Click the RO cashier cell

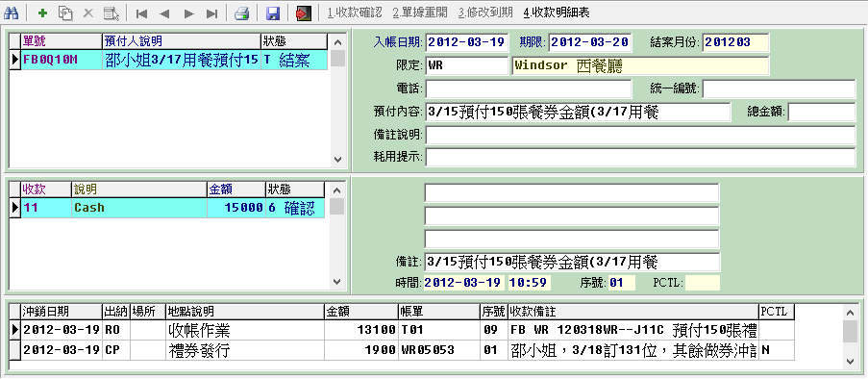tap(115, 331)
